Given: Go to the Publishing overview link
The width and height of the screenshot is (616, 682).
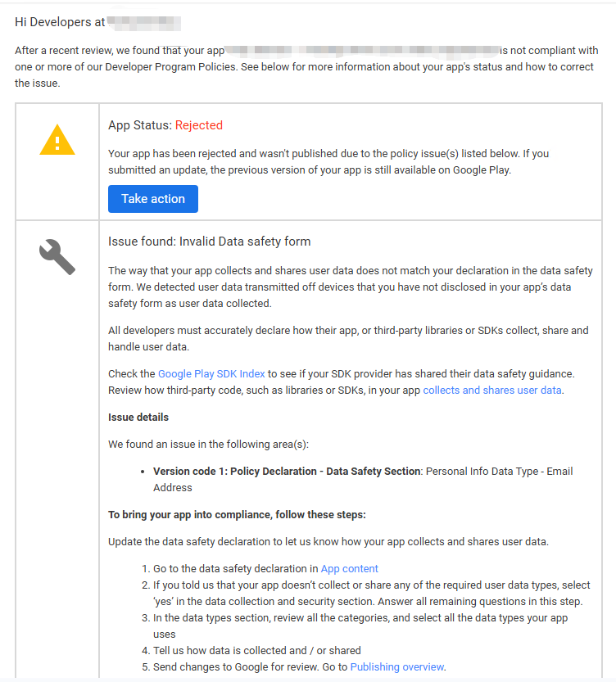Looking at the screenshot, I should pos(397,666).
